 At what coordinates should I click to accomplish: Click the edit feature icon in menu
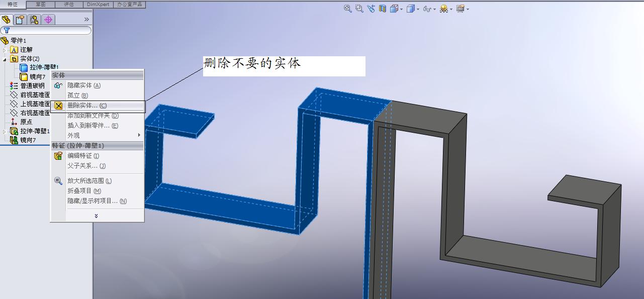(58, 156)
